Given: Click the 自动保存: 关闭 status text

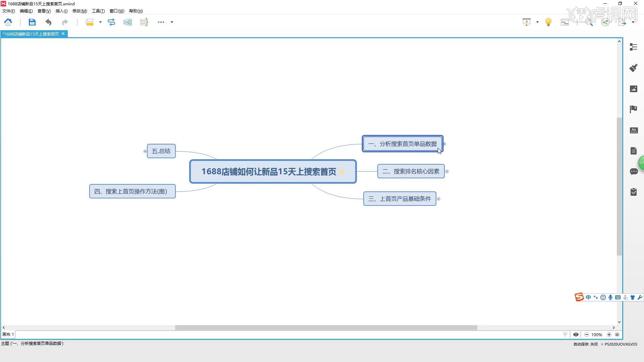Looking at the screenshot, I should 586,344.
